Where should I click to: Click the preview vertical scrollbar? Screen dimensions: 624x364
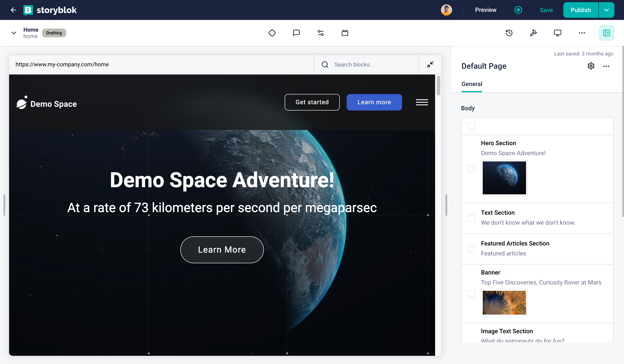pos(438,86)
